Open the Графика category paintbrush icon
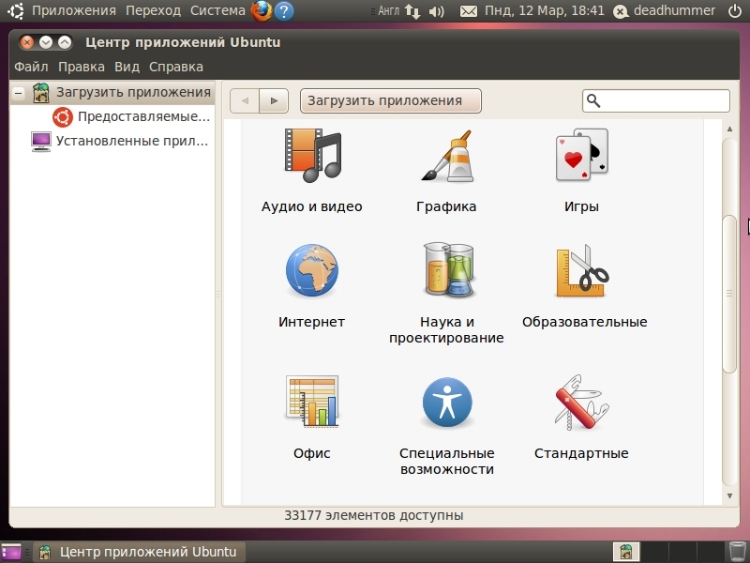Viewport: 750px width, 563px height. coord(446,155)
